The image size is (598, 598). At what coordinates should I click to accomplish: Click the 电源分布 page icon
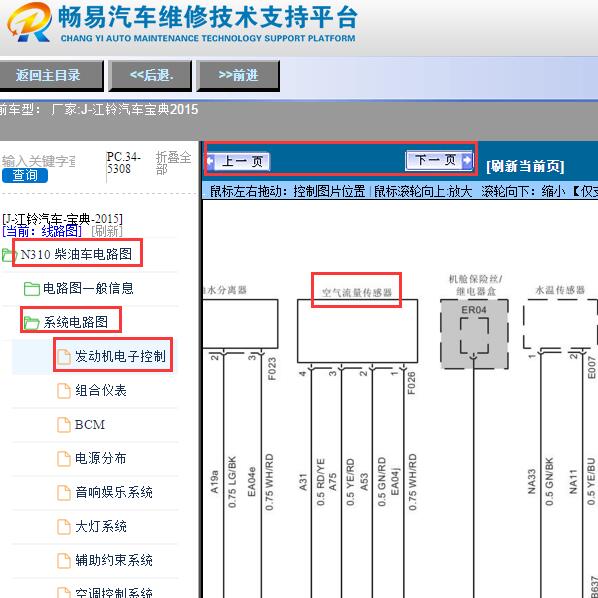point(64,459)
